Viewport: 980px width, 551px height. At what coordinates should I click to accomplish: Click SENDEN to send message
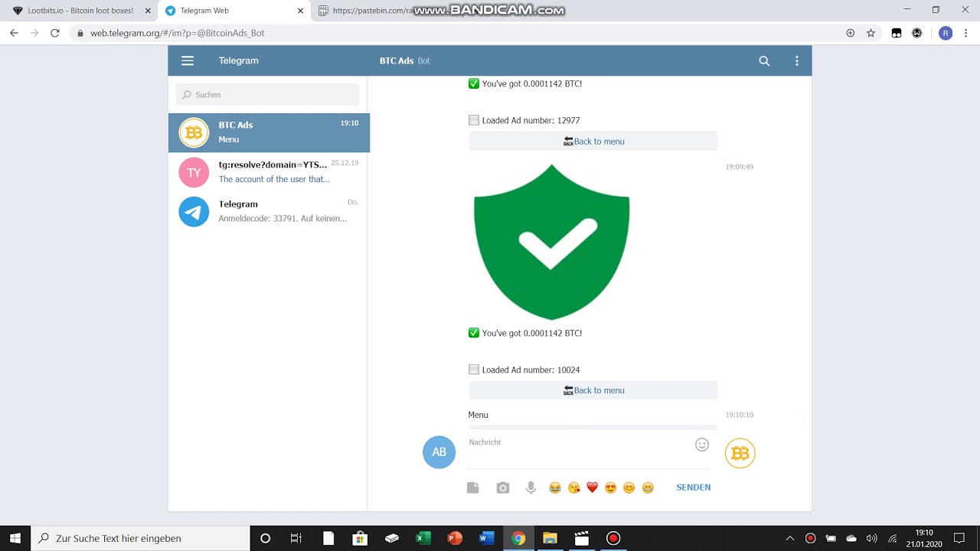(x=694, y=487)
